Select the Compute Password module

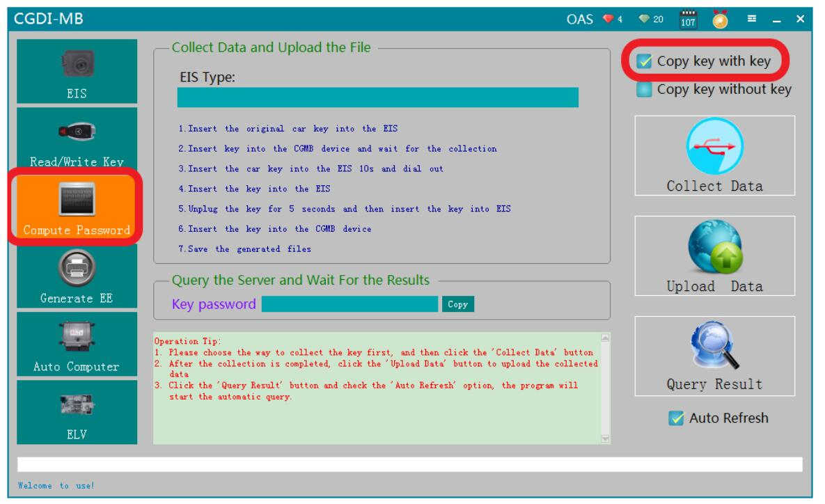[77, 207]
